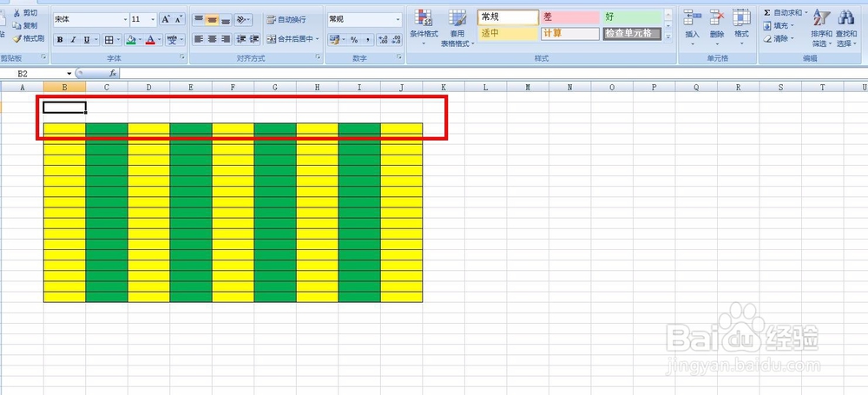Select the column D header
The width and height of the screenshot is (868, 395).
[x=149, y=87]
